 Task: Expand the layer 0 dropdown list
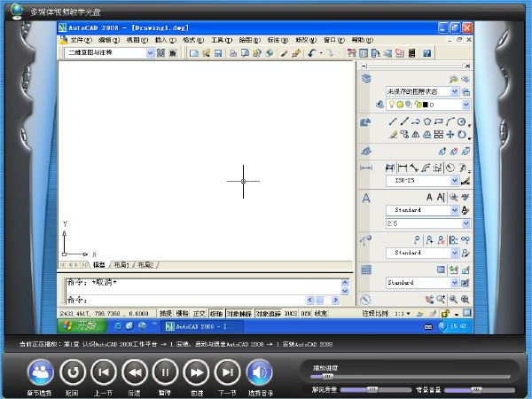(x=465, y=105)
